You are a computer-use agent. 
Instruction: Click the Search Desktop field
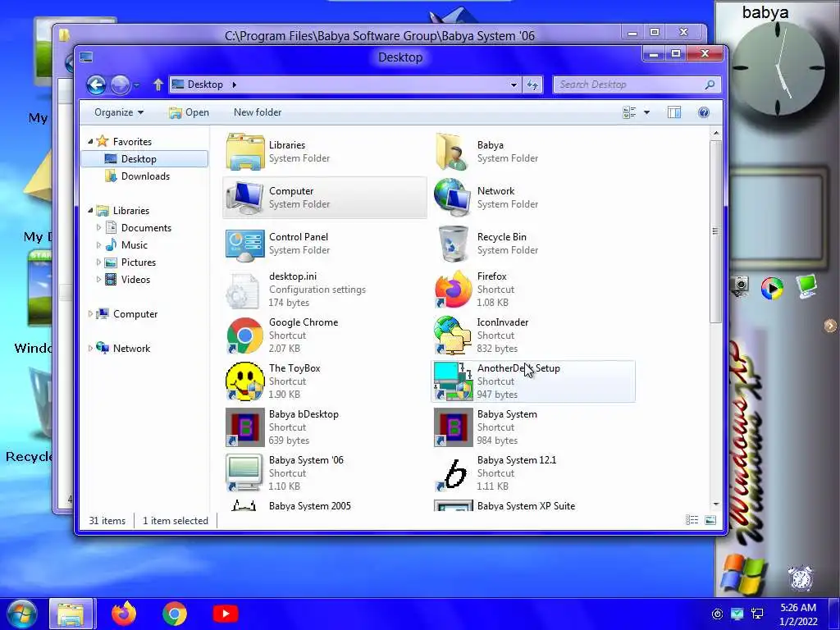tap(637, 84)
